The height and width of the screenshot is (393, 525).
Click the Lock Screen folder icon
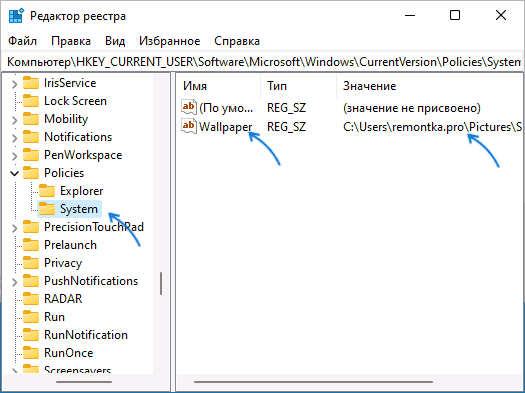(x=31, y=101)
